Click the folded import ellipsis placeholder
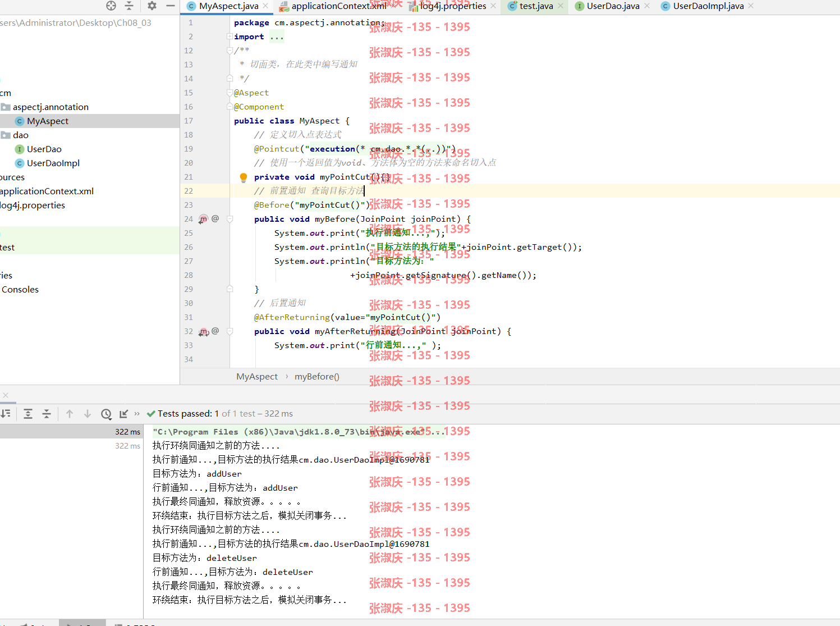 (x=277, y=36)
